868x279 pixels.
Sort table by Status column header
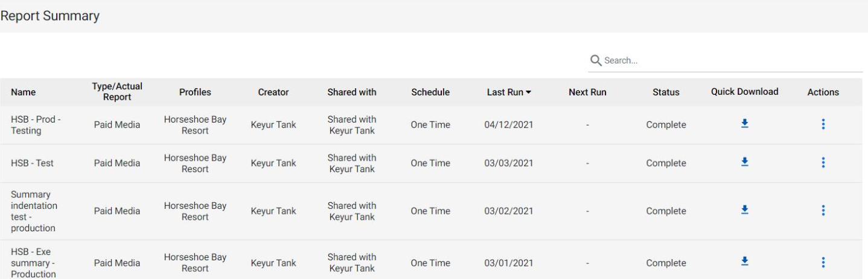pos(666,92)
